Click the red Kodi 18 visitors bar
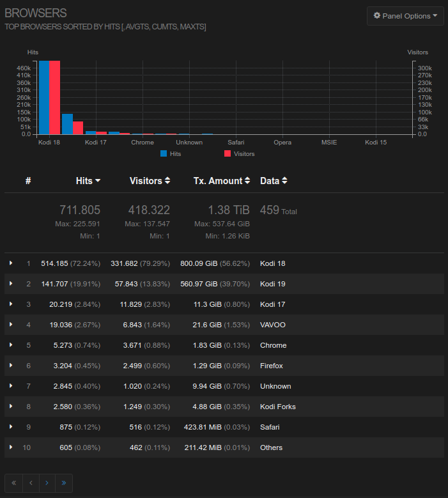Viewport: 448px width, 498px height. coord(54,98)
